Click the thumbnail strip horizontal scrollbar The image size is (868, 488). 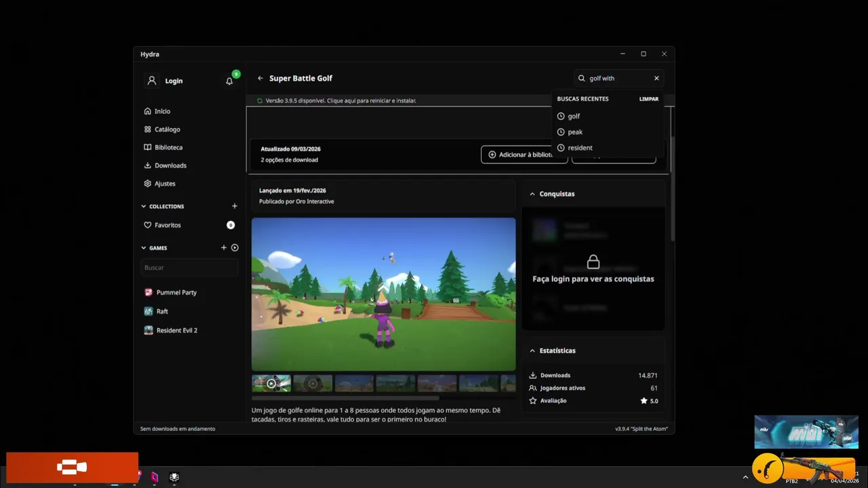point(345,398)
